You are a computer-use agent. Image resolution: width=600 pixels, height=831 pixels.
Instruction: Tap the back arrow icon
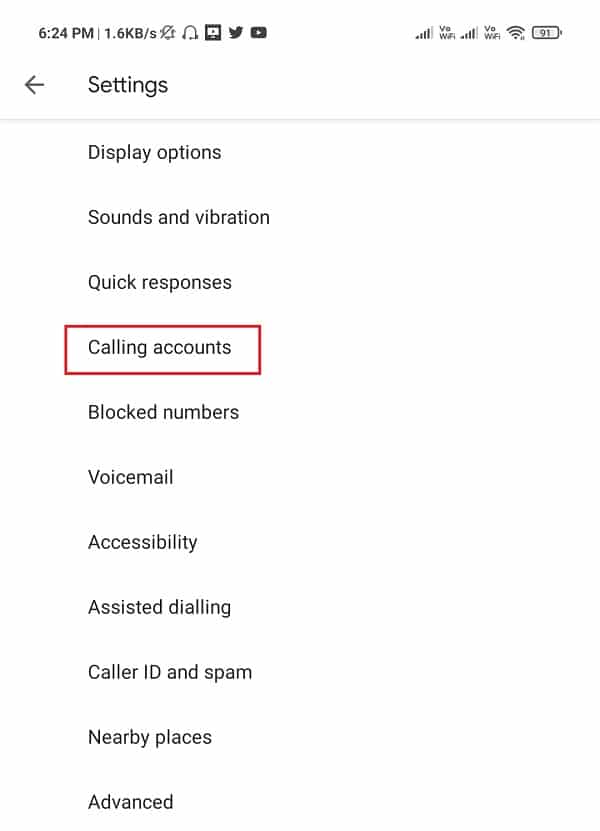click(x=35, y=85)
